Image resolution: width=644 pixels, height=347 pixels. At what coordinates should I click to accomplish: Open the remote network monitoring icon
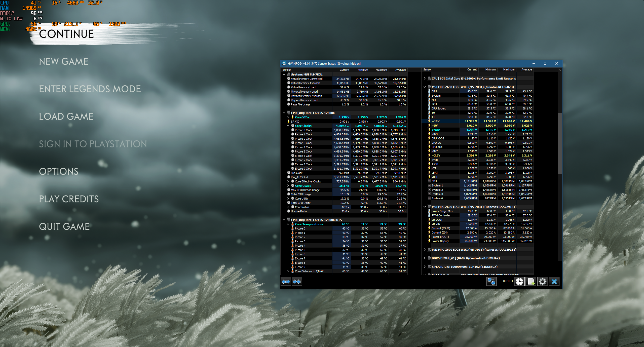[x=491, y=281]
